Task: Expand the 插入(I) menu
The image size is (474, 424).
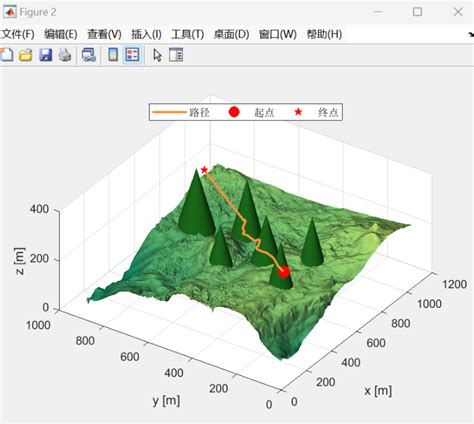Action: click(x=146, y=34)
